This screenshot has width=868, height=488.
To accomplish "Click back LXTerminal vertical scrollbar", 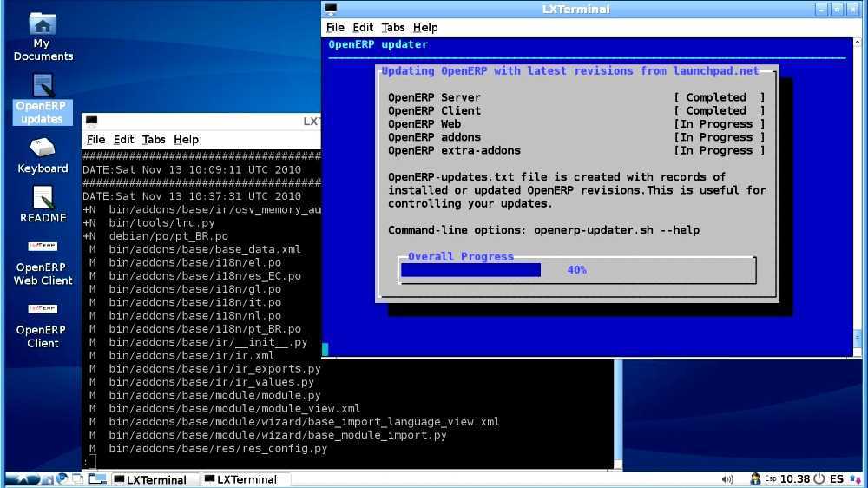I will [618, 415].
